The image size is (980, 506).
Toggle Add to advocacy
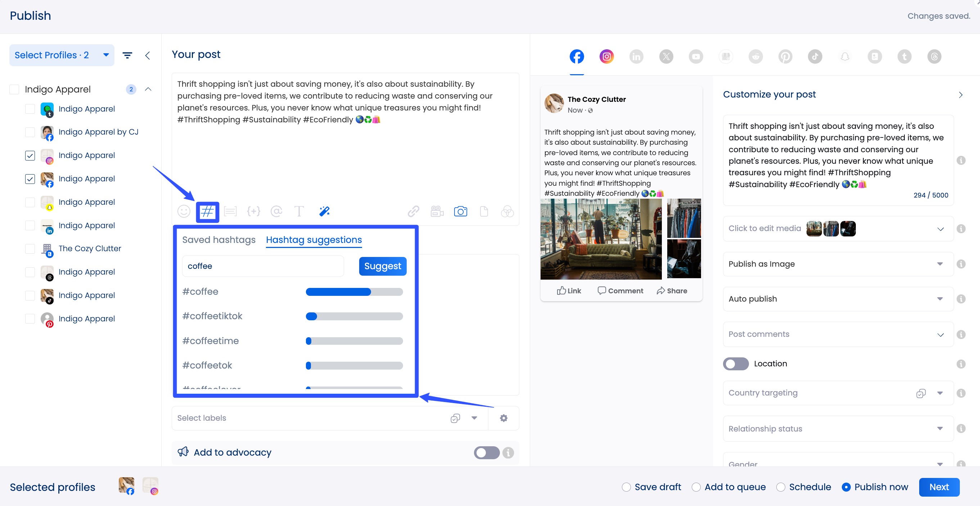486,452
